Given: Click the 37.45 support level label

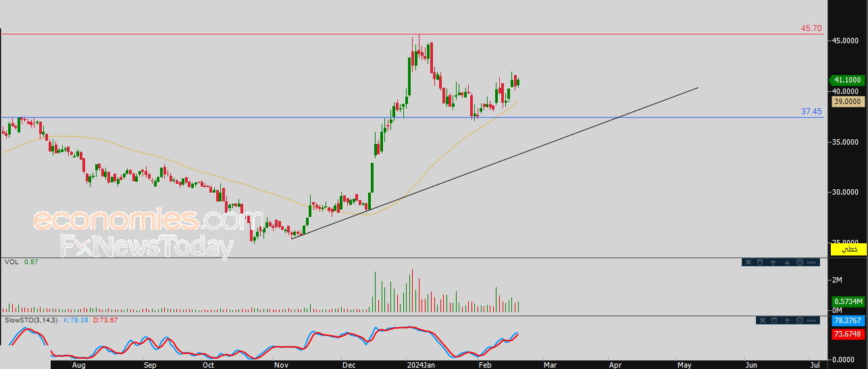Looking at the screenshot, I should (811, 112).
